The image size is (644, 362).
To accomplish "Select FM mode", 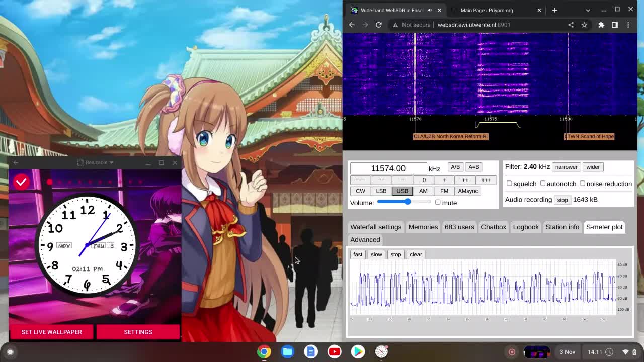I will tap(444, 191).
